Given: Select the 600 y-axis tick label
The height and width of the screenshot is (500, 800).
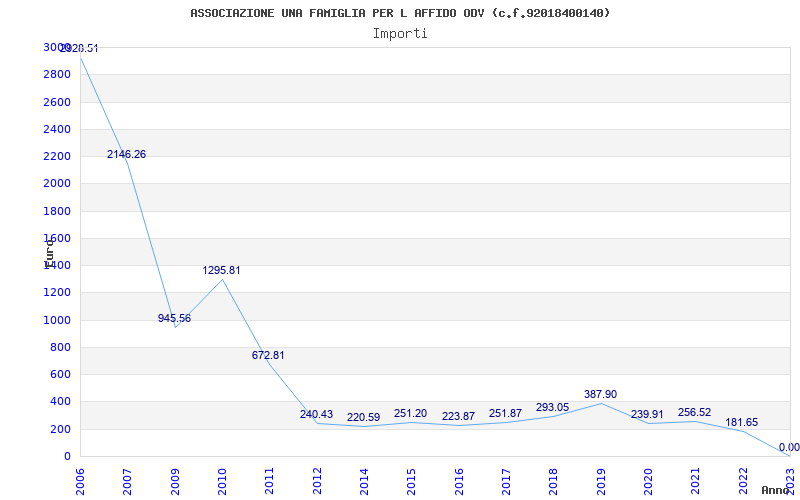Looking at the screenshot, I should point(61,374).
